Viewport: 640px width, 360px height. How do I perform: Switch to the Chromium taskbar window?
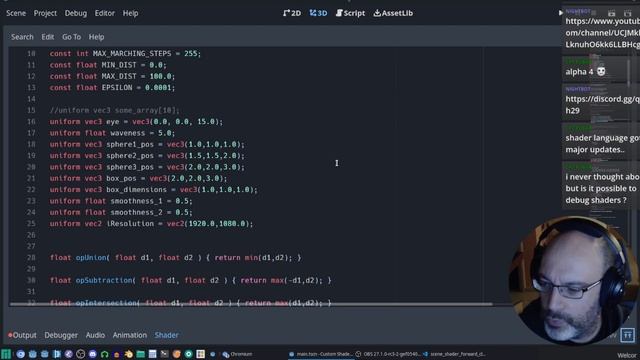tap(237, 354)
